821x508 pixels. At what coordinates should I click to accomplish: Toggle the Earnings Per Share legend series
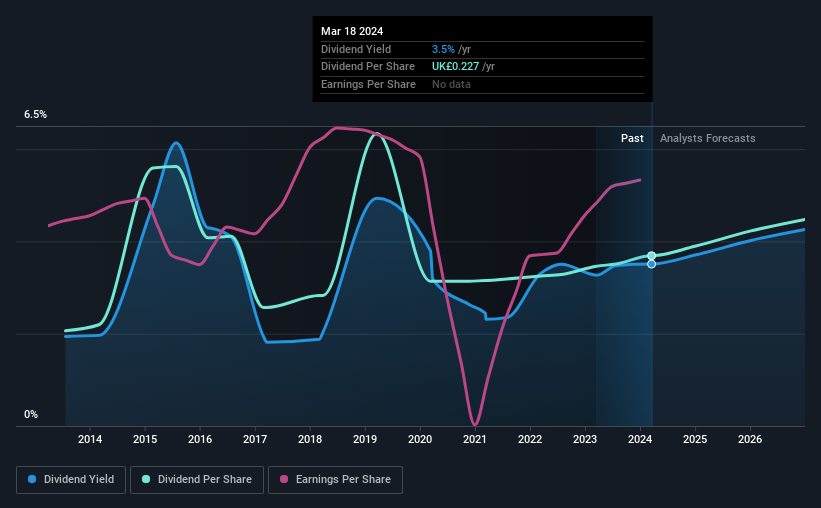[x=335, y=480]
